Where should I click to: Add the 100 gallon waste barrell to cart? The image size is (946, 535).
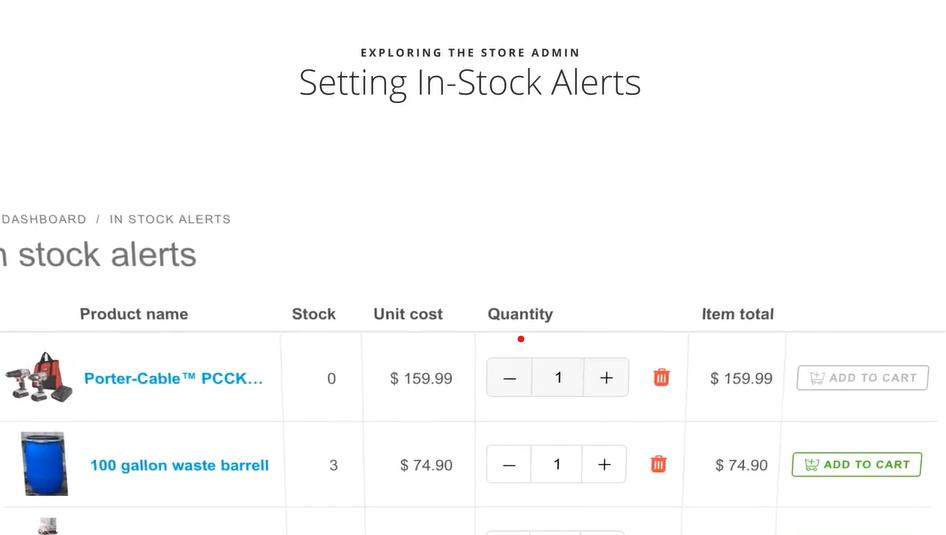(856, 464)
